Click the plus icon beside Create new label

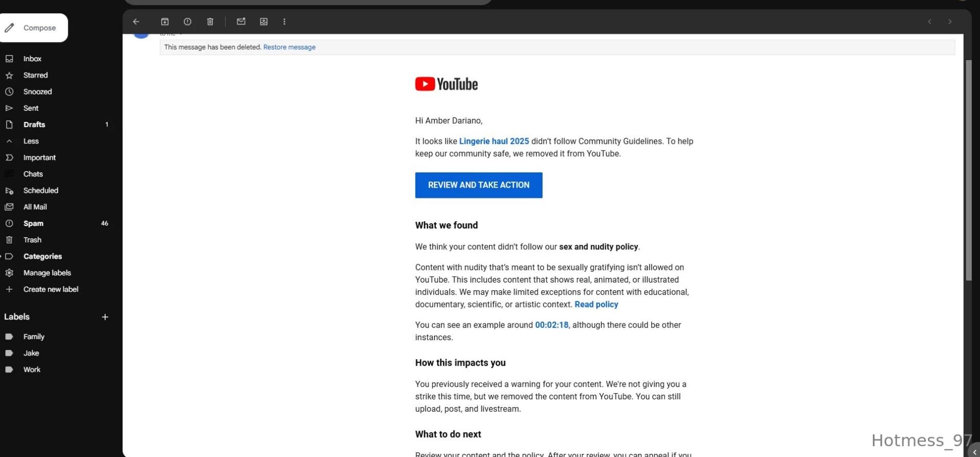pyautogui.click(x=9, y=289)
